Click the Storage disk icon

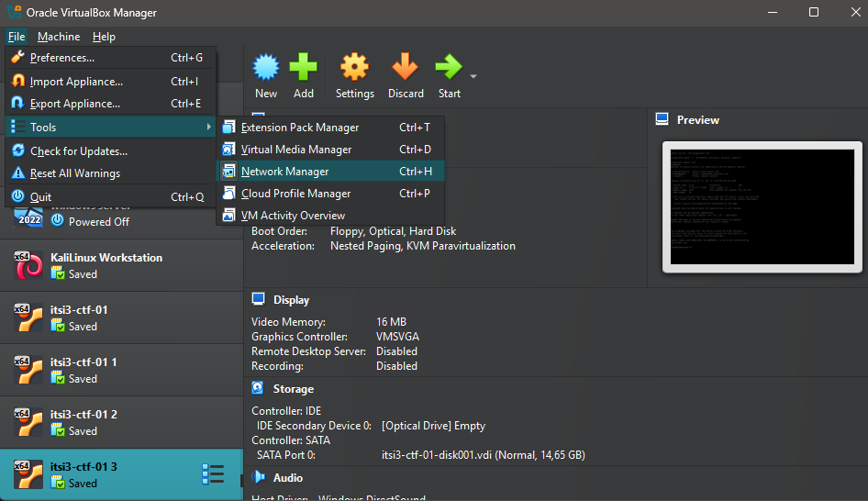pos(258,388)
